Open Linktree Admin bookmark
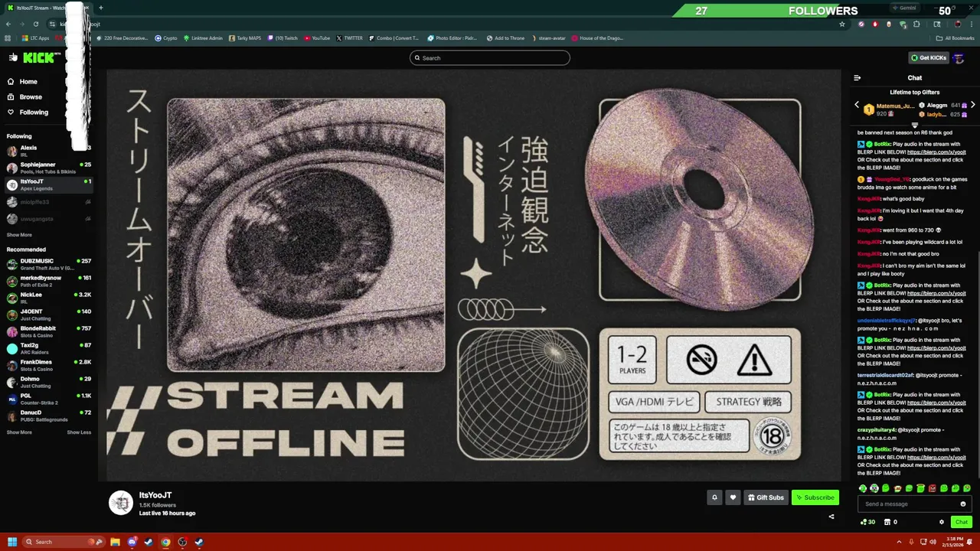The height and width of the screenshot is (551, 980). coord(203,37)
